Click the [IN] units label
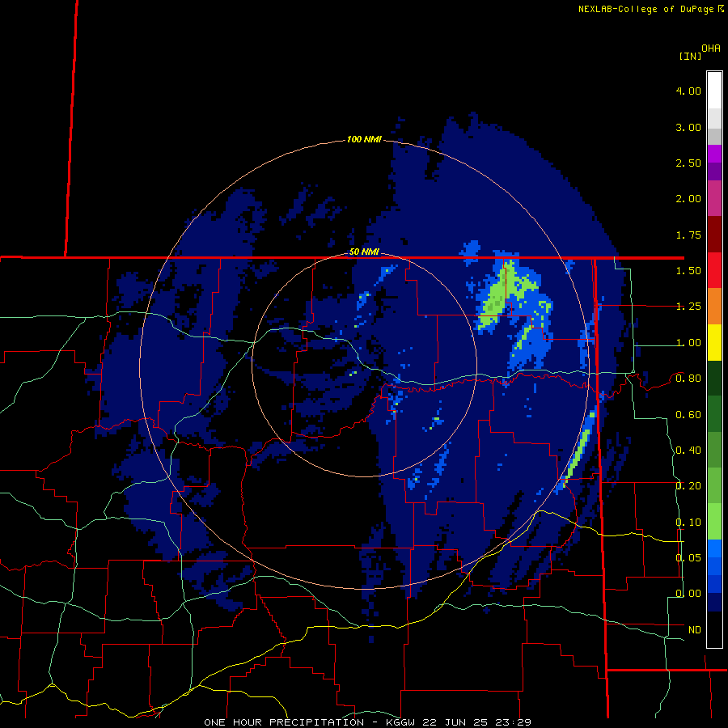 tap(691, 56)
